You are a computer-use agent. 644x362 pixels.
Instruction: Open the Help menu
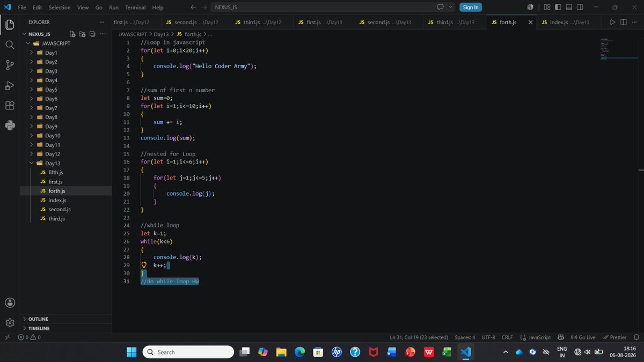(157, 8)
